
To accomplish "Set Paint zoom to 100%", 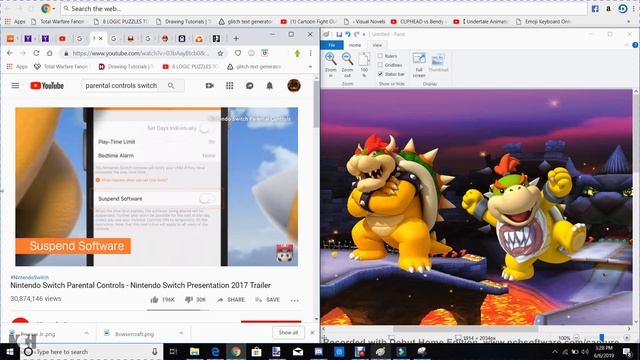I will (364, 65).
